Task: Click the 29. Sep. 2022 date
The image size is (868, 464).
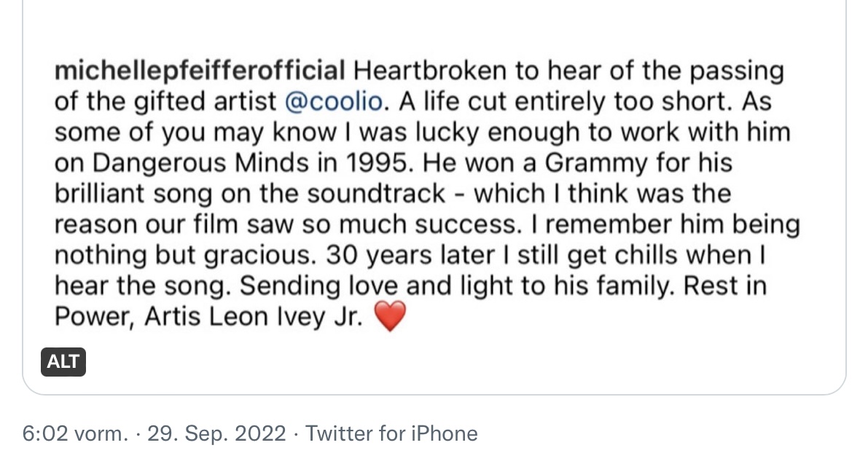Action: click(x=216, y=433)
